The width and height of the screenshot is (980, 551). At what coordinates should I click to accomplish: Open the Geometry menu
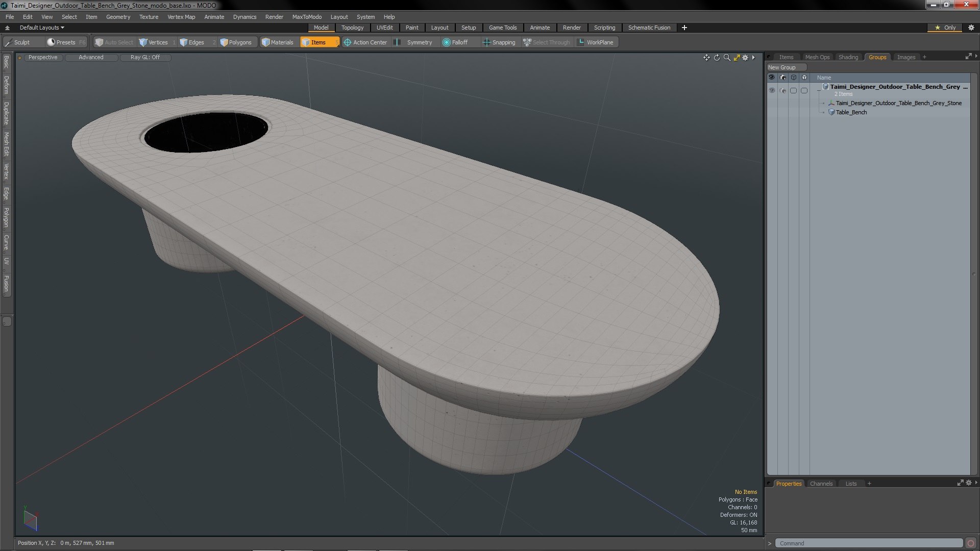point(118,17)
